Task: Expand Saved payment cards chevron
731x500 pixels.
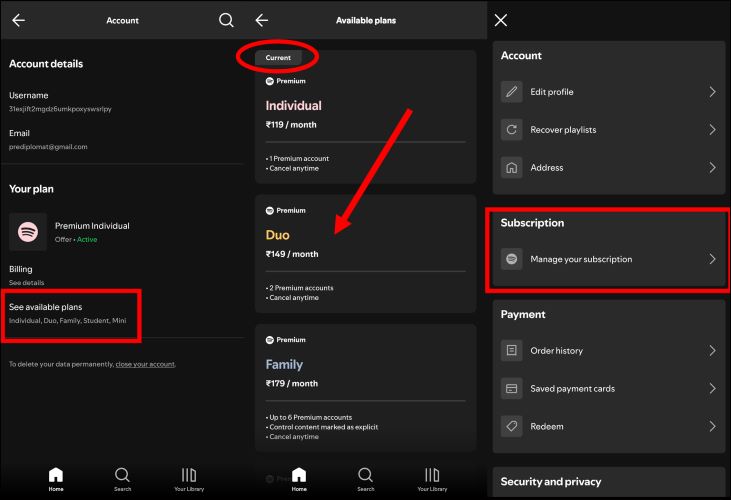Action: (x=712, y=388)
